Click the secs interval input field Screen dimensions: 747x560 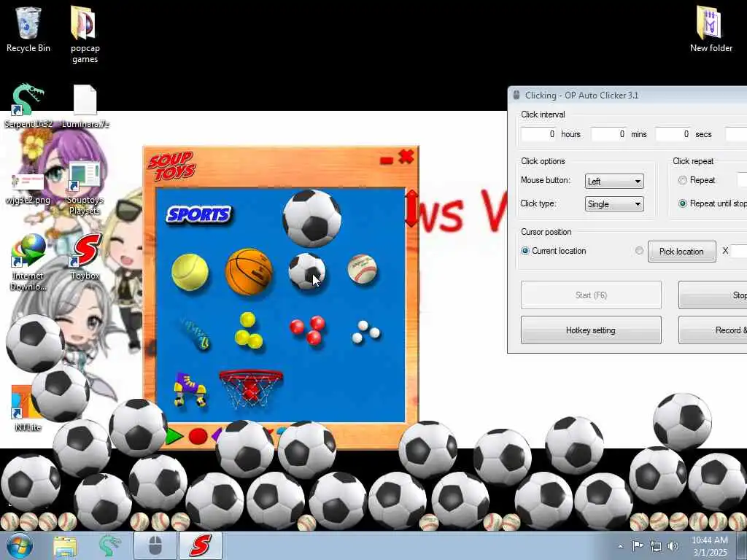(x=673, y=134)
